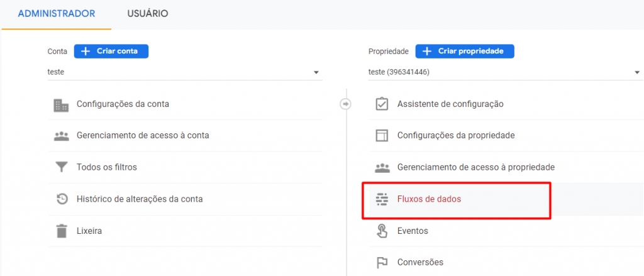644x276 pixels.
Task: Open Histórico de alterações da conta
Action: point(139,199)
